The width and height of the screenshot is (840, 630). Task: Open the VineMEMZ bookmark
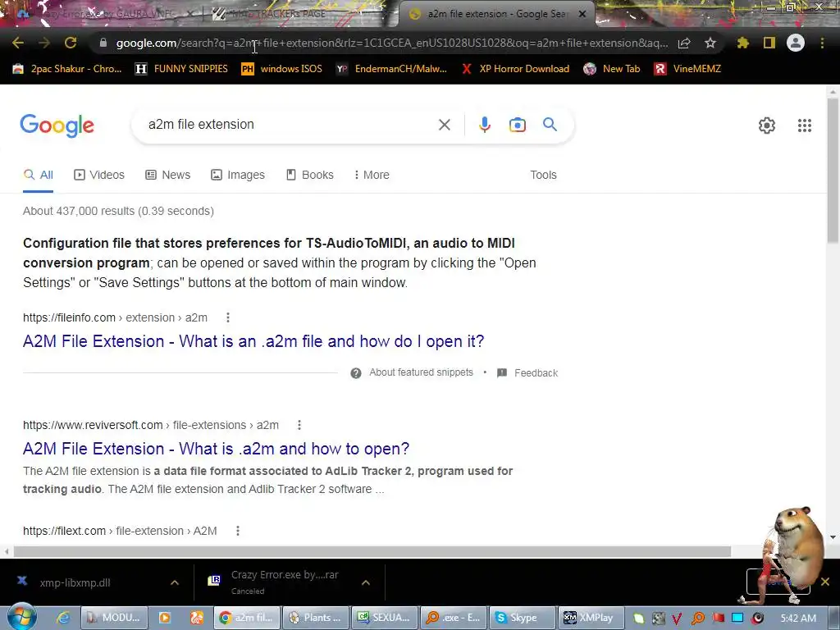point(688,69)
